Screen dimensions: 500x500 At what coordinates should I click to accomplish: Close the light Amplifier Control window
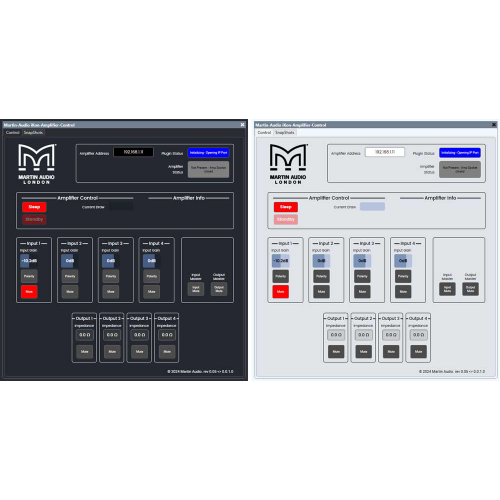[x=494, y=125]
